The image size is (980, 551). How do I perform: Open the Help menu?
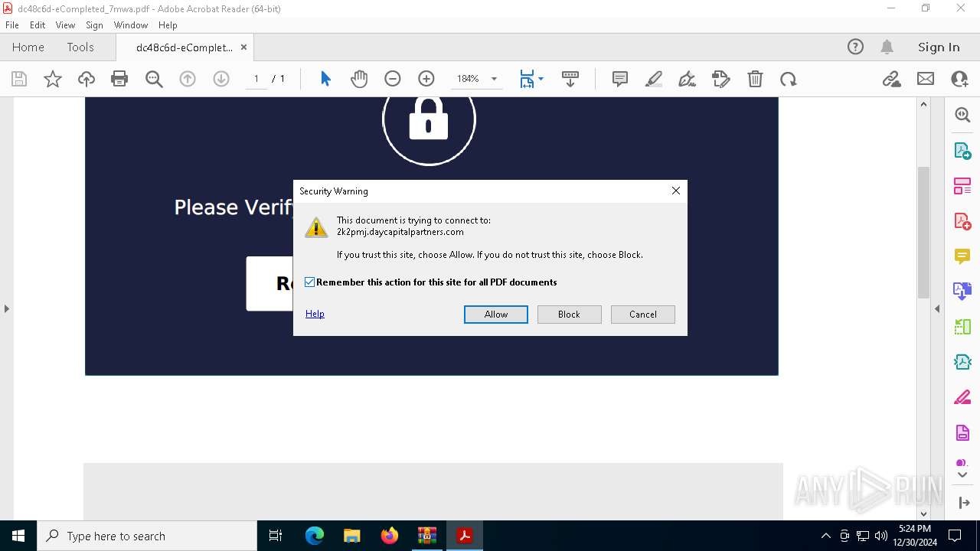[168, 25]
